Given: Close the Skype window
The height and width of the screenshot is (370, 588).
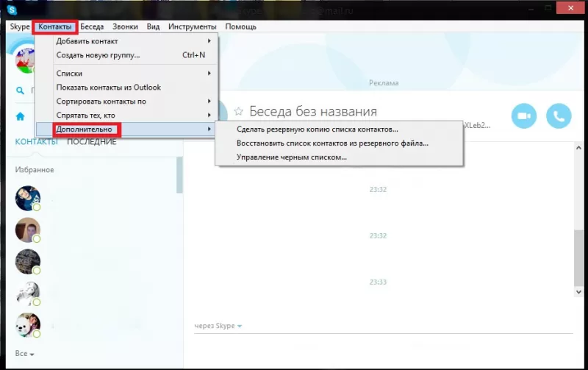Looking at the screenshot, I should pos(571,7).
